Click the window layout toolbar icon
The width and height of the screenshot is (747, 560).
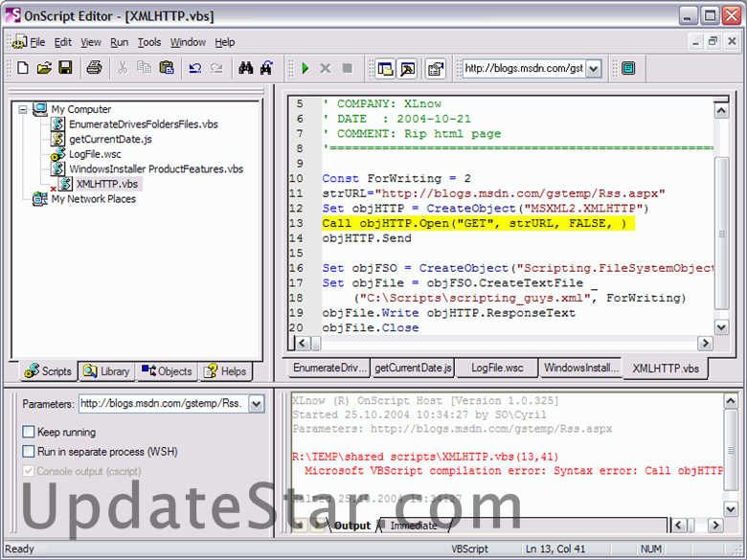point(385,69)
